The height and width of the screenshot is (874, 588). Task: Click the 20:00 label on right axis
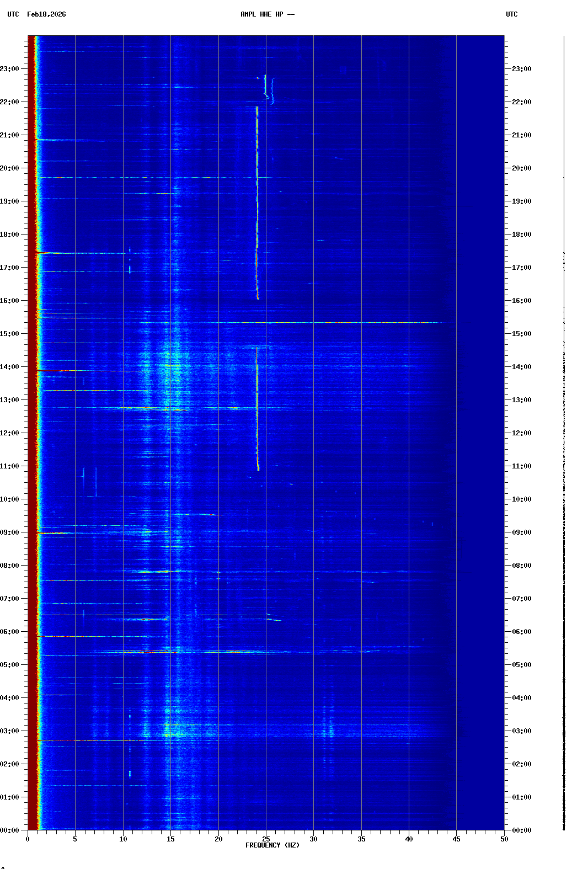pos(521,168)
